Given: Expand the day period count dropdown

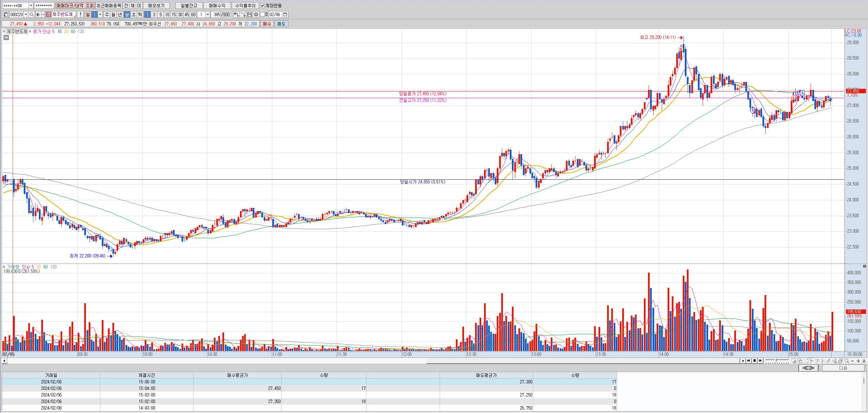Looking at the screenshot, I should point(100,14).
